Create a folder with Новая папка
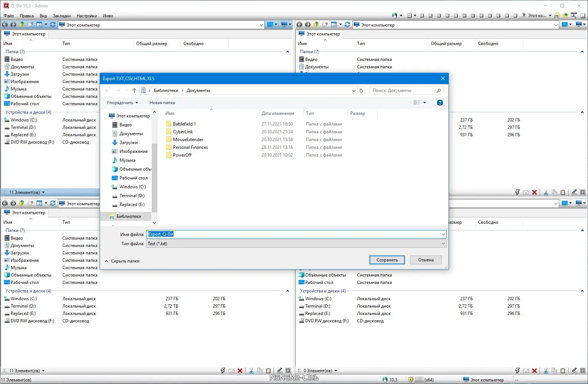Image resolution: width=588 pixels, height=384 pixels. pos(162,103)
